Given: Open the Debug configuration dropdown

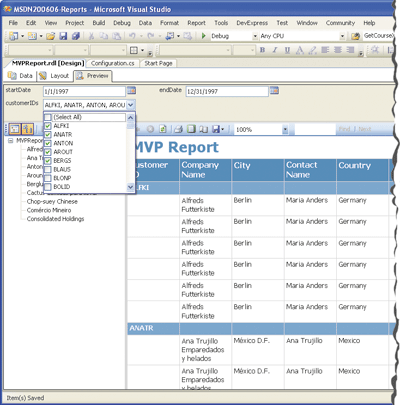Looking at the screenshot, I should pyautogui.click(x=255, y=36).
